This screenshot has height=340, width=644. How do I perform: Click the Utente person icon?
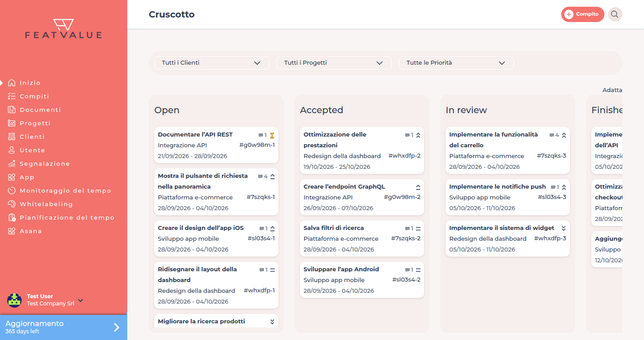click(x=12, y=150)
